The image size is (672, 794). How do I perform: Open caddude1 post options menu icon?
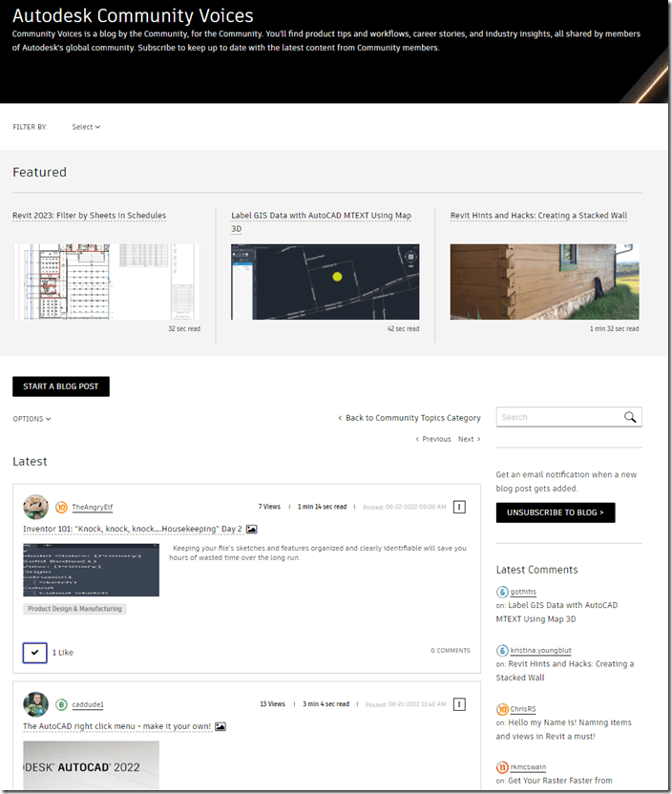coord(459,704)
